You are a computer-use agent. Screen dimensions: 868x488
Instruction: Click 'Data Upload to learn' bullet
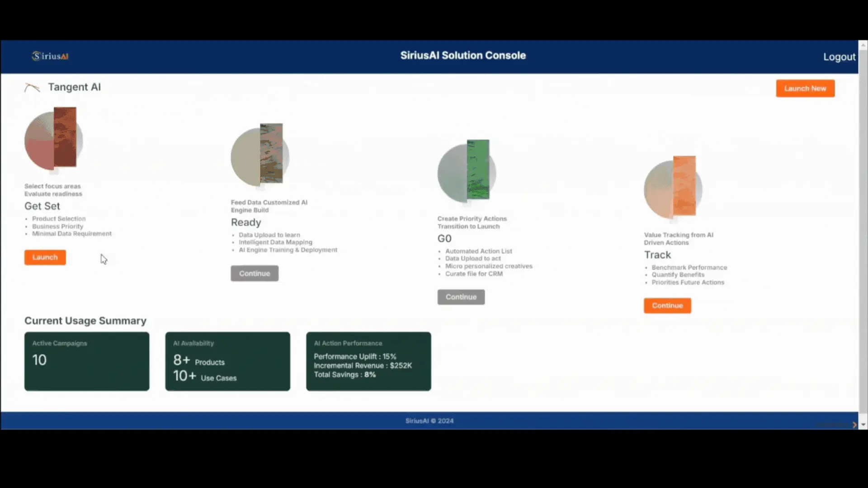[269, 235]
